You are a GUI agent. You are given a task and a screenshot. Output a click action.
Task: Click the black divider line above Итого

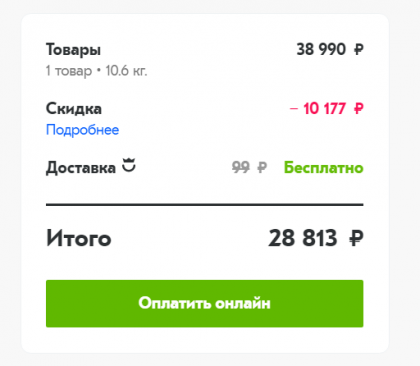pyautogui.click(x=204, y=205)
